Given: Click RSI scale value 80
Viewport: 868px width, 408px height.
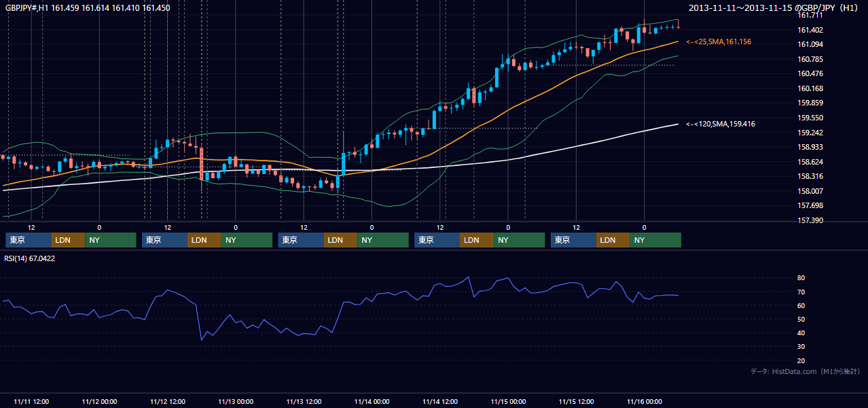Looking at the screenshot, I should [x=801, y=278].
